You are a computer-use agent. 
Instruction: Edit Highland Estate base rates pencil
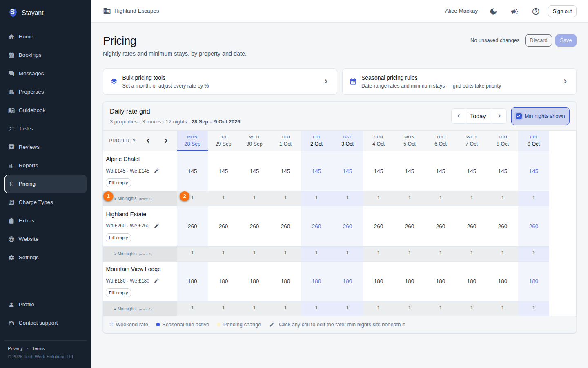156,226
